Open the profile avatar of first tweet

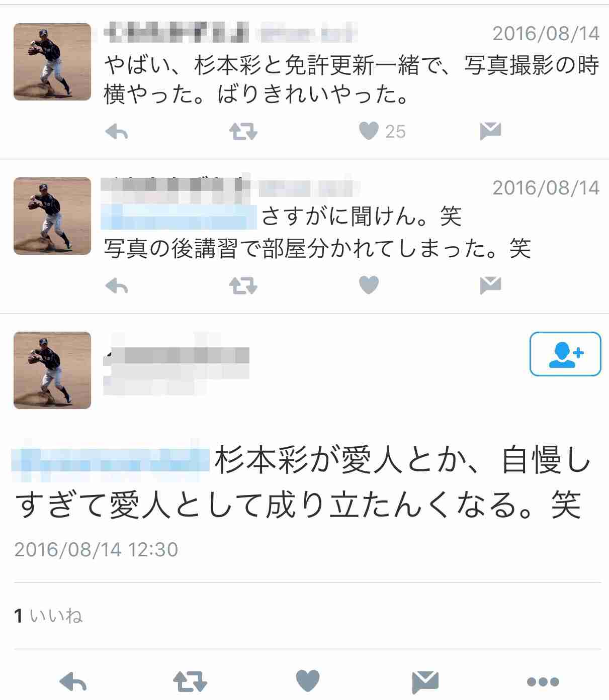(52, 62)
